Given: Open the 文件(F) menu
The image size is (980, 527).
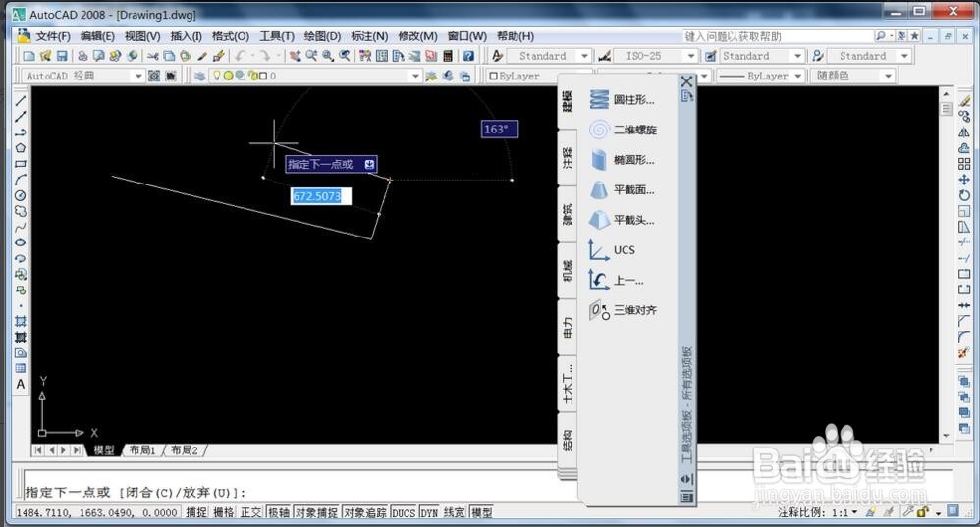Looking at the screenshot, I should click(x=52, y=36).
